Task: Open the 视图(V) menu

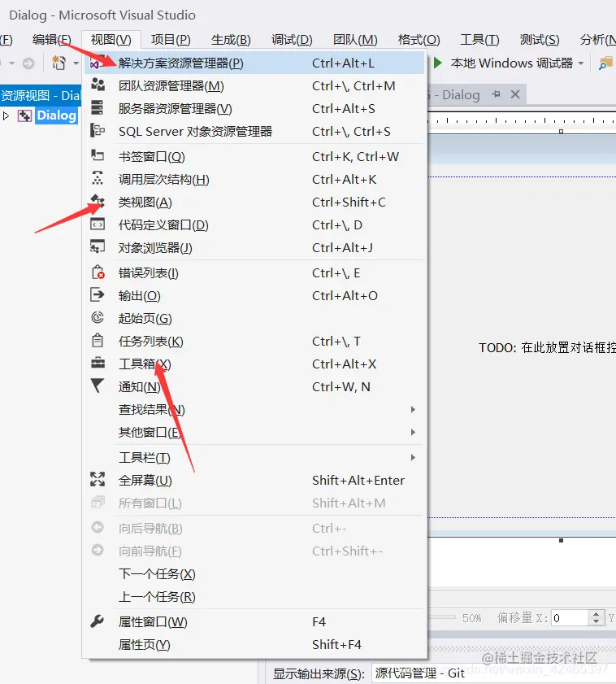Action: tap(111, 40)
